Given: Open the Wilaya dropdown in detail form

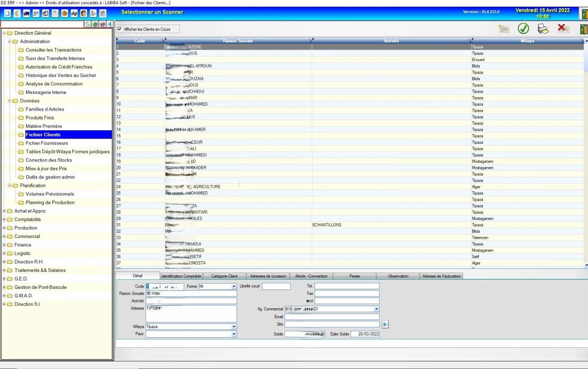Looking at the screenshot, I should (x=234, y=327).
